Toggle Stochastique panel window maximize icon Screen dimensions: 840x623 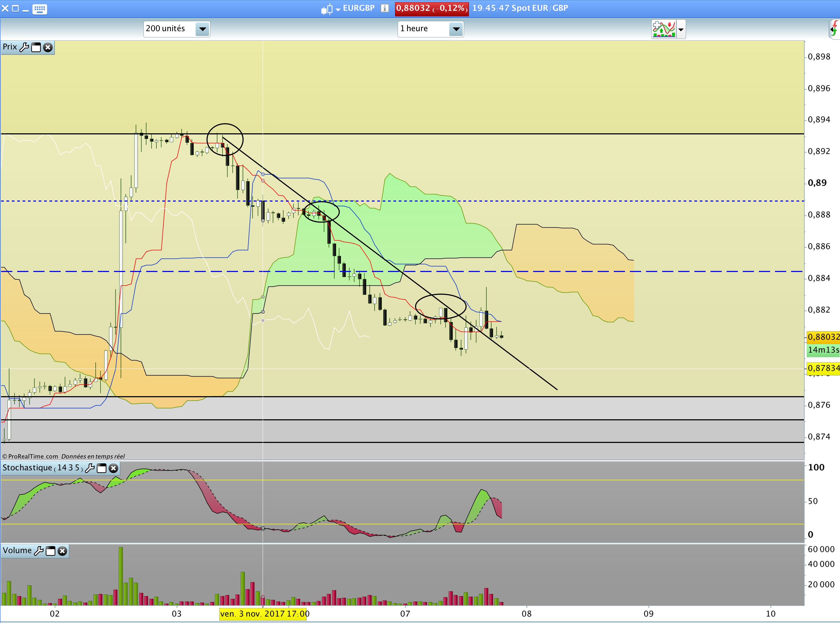coord(101,468)
